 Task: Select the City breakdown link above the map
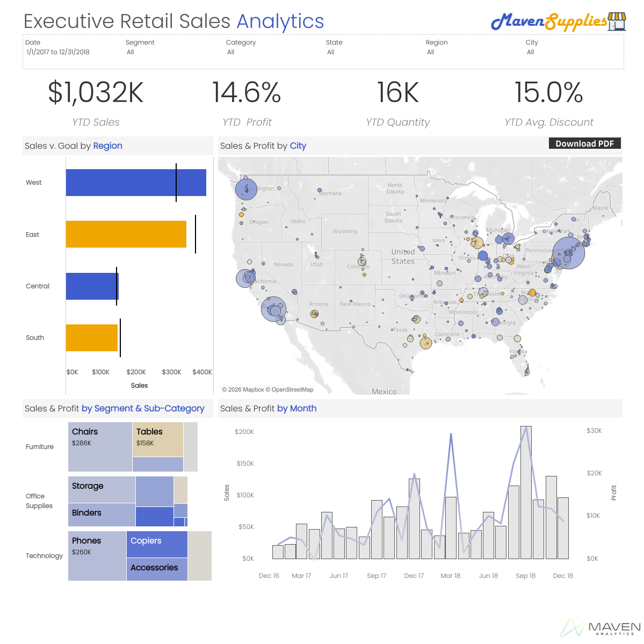[x=298, y=146]
